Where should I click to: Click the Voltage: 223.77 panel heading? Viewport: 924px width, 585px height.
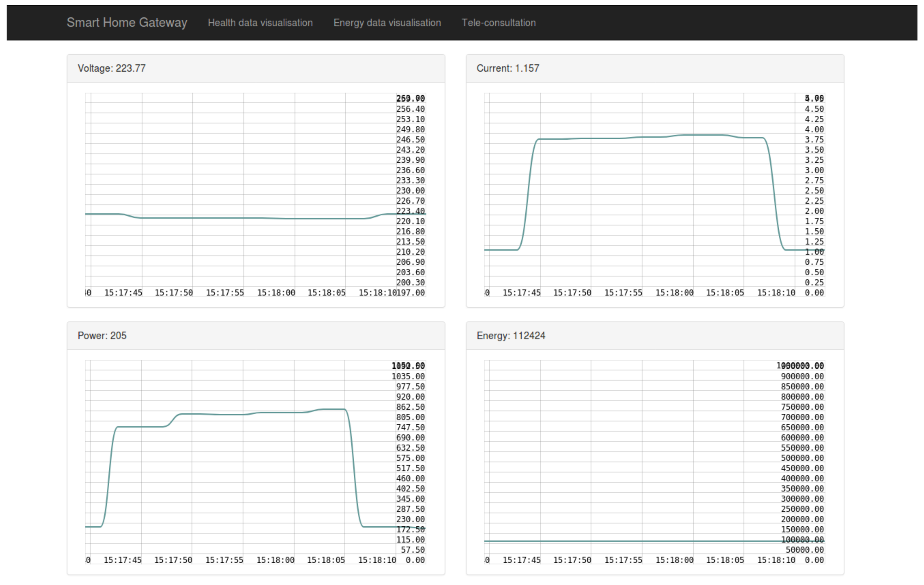[112, 68]
